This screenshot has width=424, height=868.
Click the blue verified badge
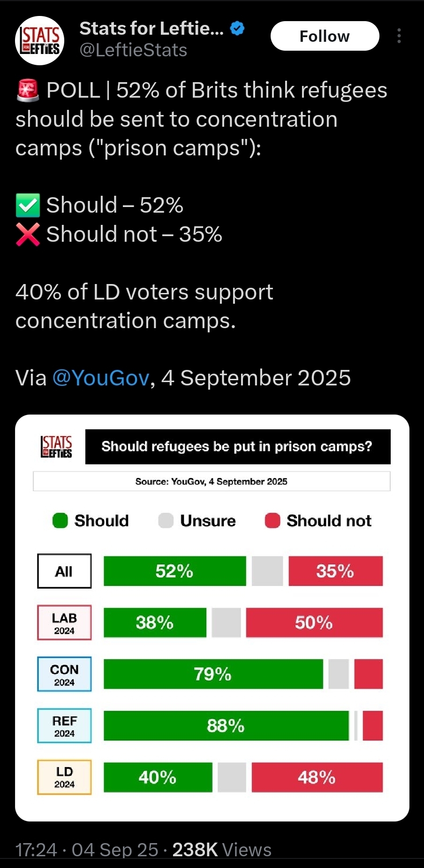238,29
